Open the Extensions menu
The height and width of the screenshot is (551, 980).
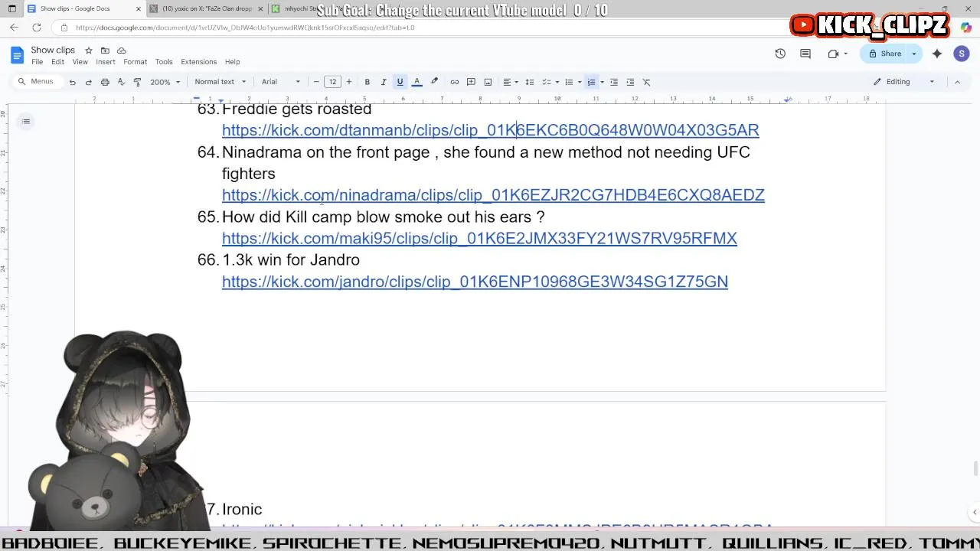[199, 62]
